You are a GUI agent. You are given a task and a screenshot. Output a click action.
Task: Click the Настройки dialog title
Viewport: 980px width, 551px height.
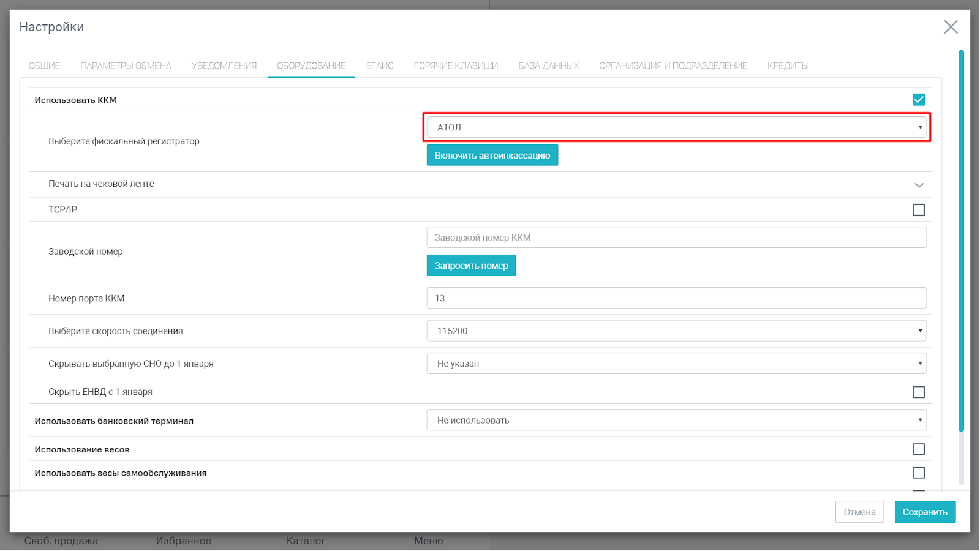point(51,27)
